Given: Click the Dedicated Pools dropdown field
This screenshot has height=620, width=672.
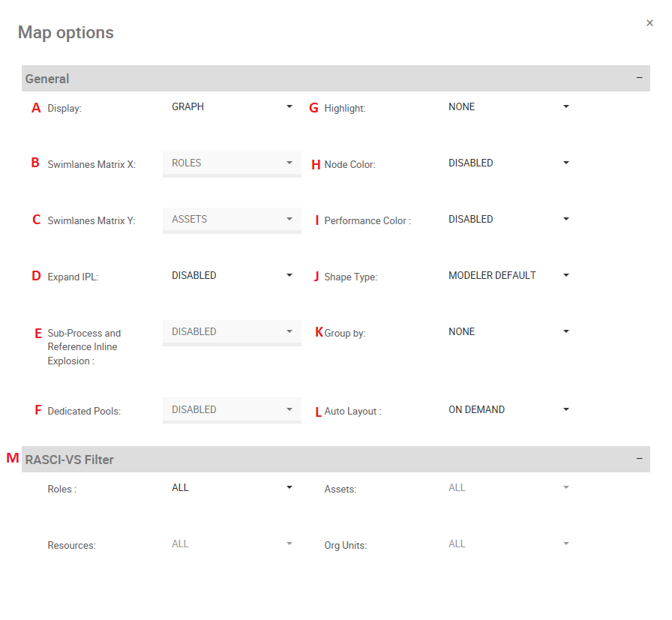Looking at the screenshot, I should 231,410.
